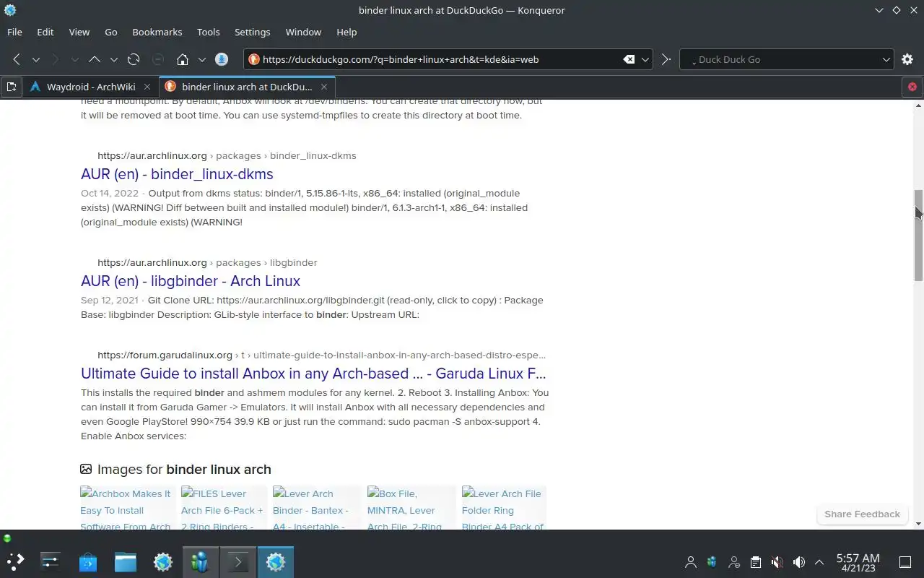Image resolution: width=924 pixels, height=578 pixels.
Task: Switch to the terminal window in taskbar
Action: click(238, 561)
